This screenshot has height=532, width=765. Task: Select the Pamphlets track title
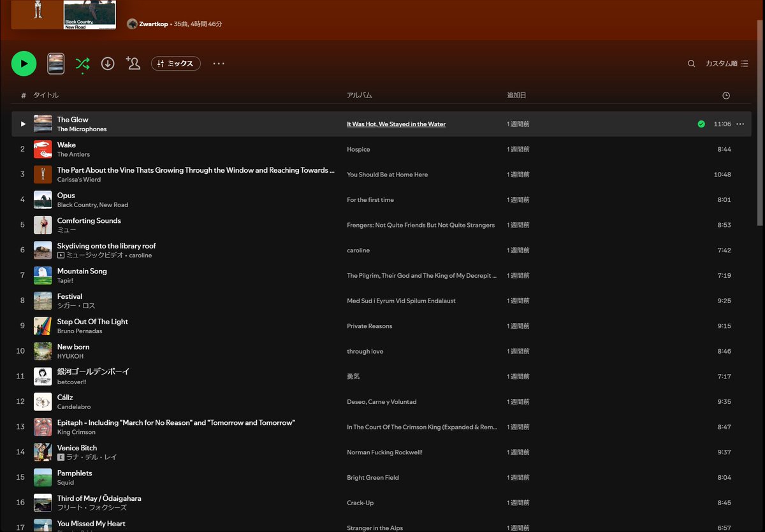75,473
